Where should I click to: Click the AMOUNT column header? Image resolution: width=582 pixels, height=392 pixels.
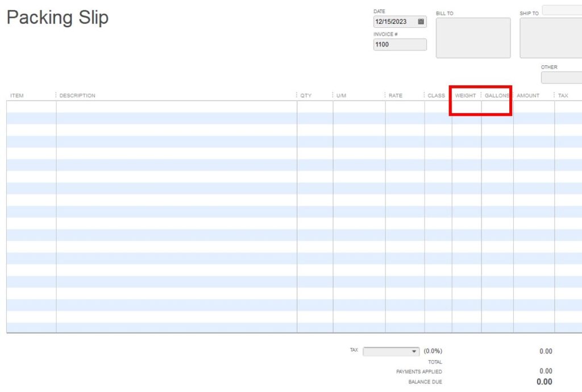click(528, 95)
